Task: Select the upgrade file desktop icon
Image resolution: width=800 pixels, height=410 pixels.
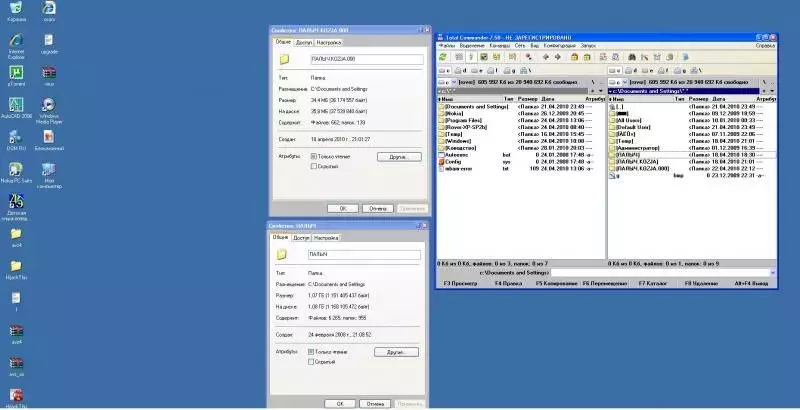Action: pyautogui.click(x=48, y=44)
